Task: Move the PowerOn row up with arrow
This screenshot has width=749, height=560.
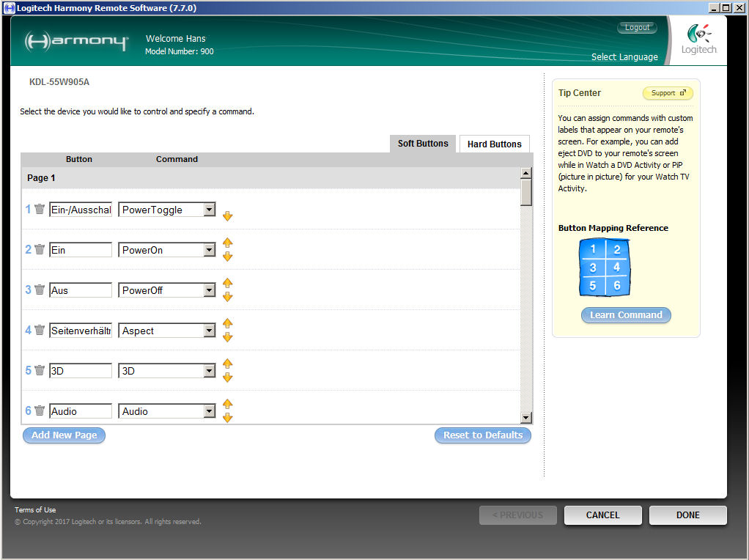Action: (x=227, y=243)
